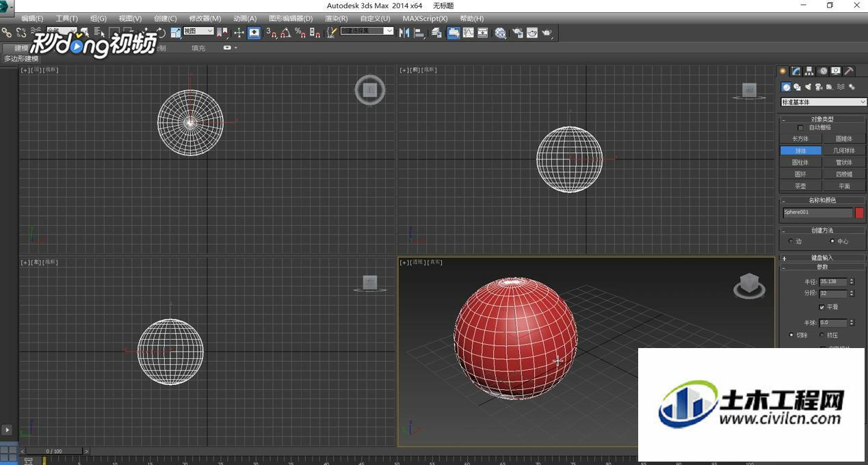This screenshot has width=868, height=465.
Task: Switch to Modify command panel tab
Action: pyautogui.click(x=796, y=71)
